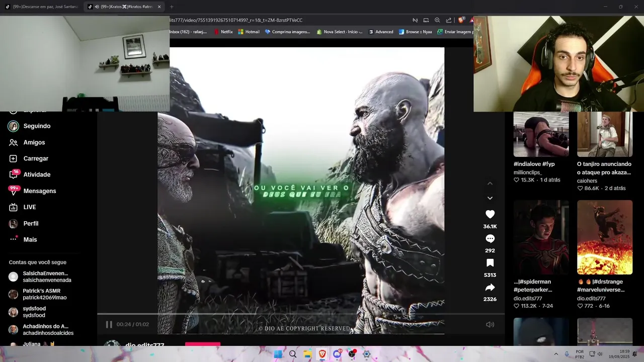The width and height of the screenshot is (644, 362).
Task: Click Brave browser taskbar icon
Action: 322,354
